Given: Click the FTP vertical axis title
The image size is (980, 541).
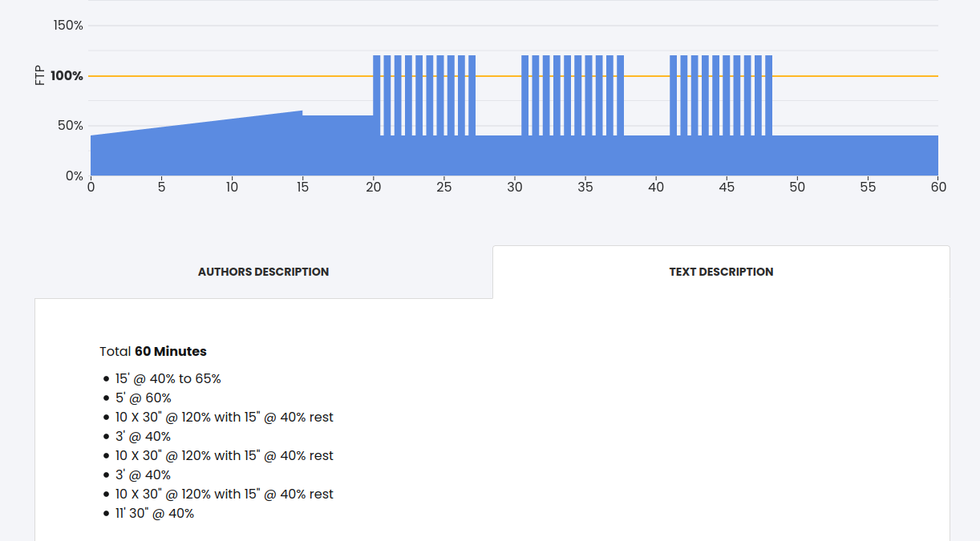Looking at the screenshot, I should pos(40,76).
